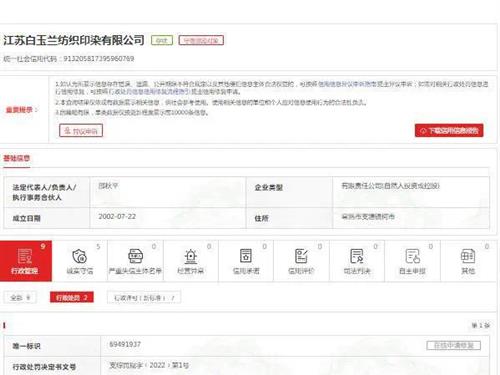
Task: Open the 信用承诺 certificate icon tab
Action: pos(246,261)
